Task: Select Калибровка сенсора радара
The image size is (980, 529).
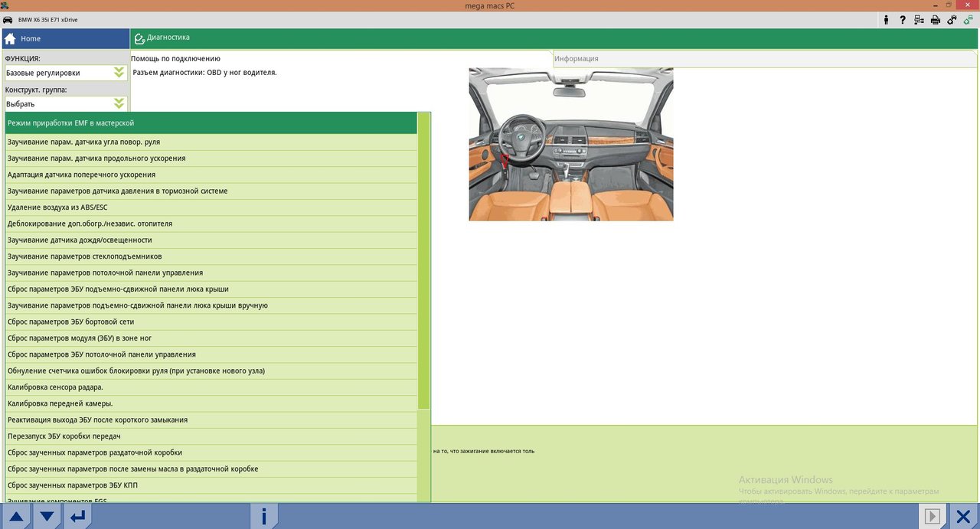Action: (211, 387)
